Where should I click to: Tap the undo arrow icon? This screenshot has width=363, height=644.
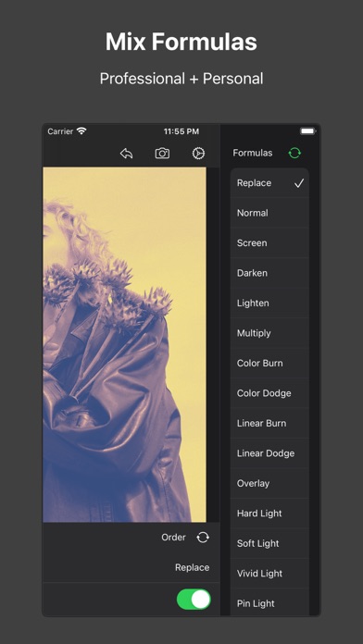126,154
